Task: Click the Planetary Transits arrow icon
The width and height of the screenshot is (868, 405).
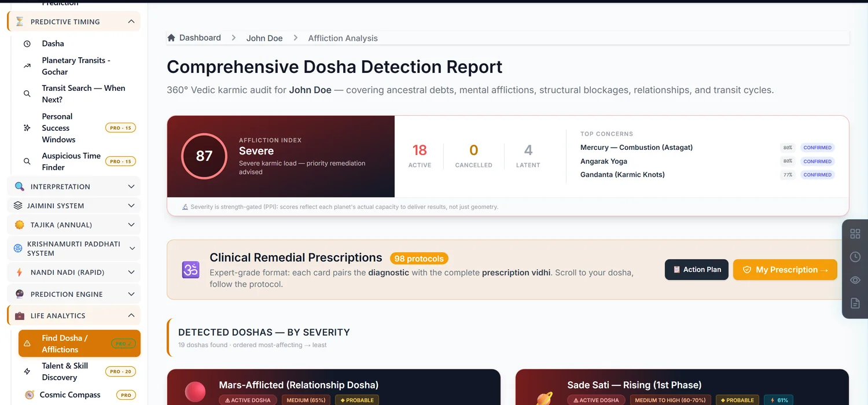Action: [27, 66]
